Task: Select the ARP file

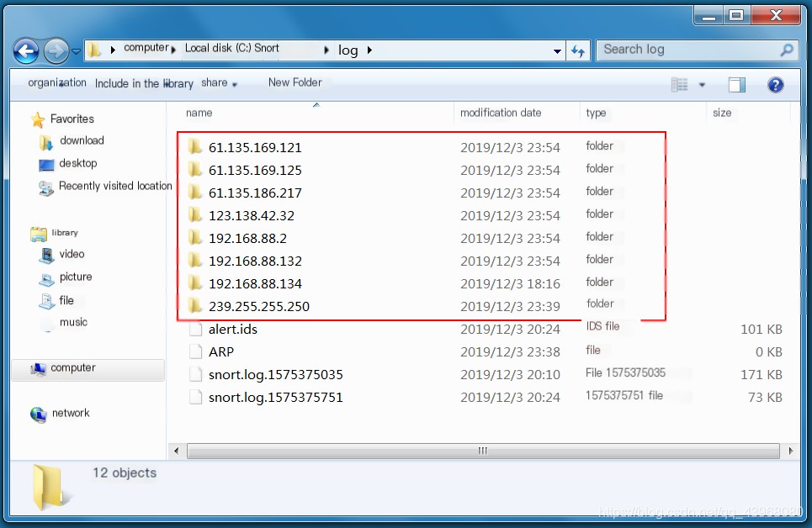Action: tap(221, 352)
